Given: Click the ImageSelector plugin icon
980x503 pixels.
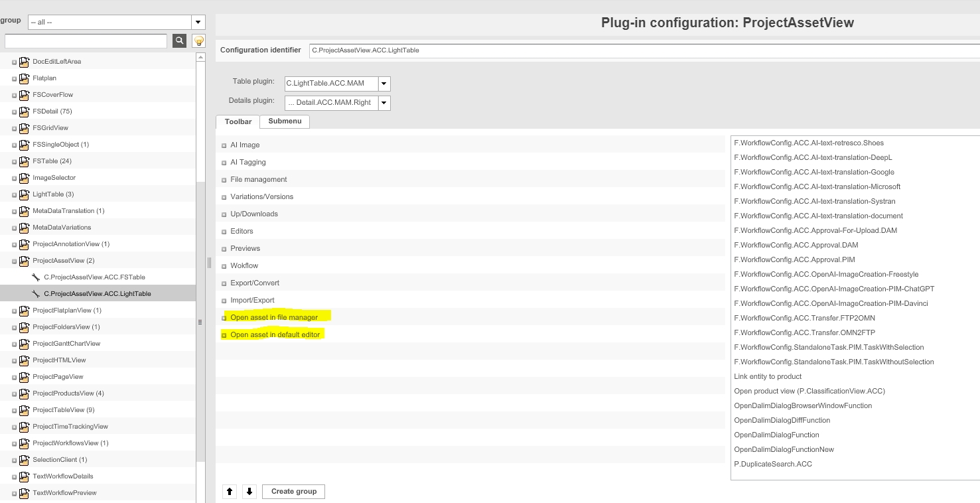Looking at the screenshot, I should (24, 178).
